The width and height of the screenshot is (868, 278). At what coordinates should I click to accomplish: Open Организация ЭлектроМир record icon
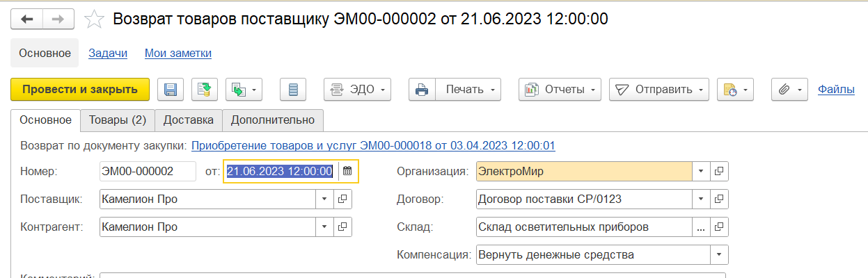[719, 171]
